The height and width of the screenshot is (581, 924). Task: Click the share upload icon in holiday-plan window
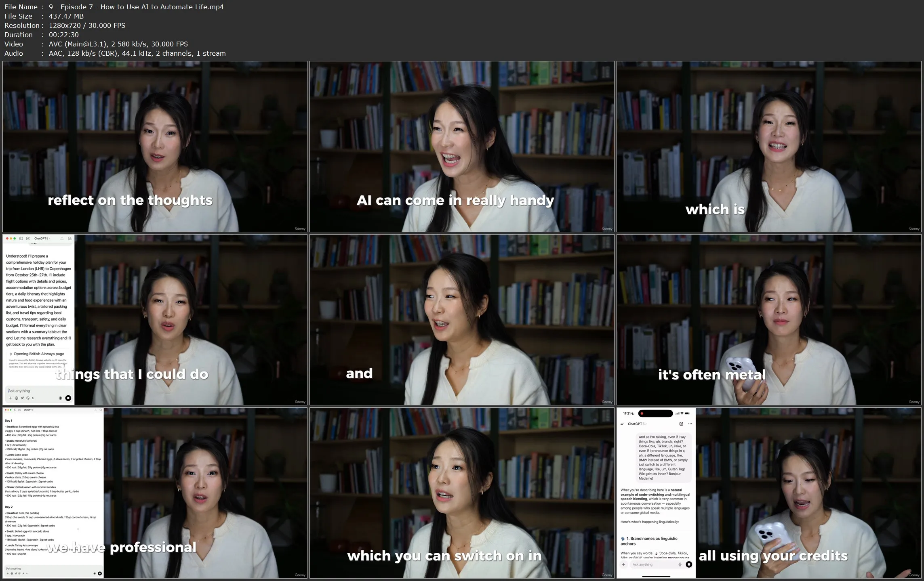pos(62,239)
